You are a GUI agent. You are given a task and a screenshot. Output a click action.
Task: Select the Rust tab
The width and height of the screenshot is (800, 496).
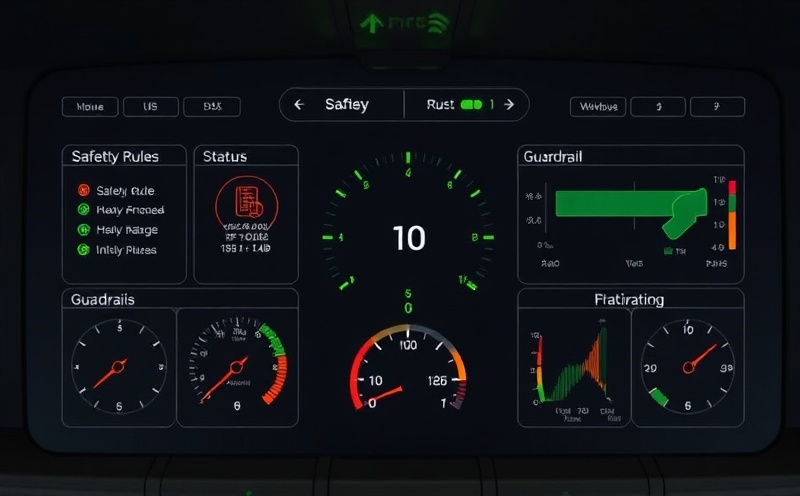click(440, 105)
